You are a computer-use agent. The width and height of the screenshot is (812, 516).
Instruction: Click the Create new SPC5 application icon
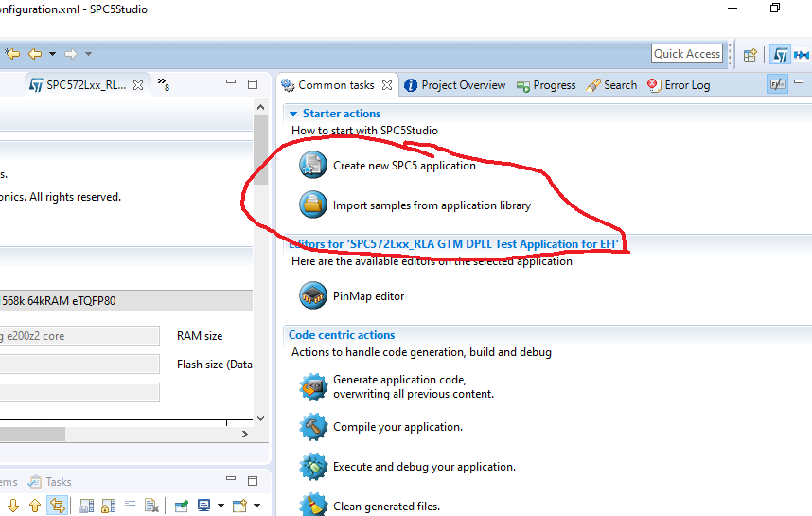point(313,164)
